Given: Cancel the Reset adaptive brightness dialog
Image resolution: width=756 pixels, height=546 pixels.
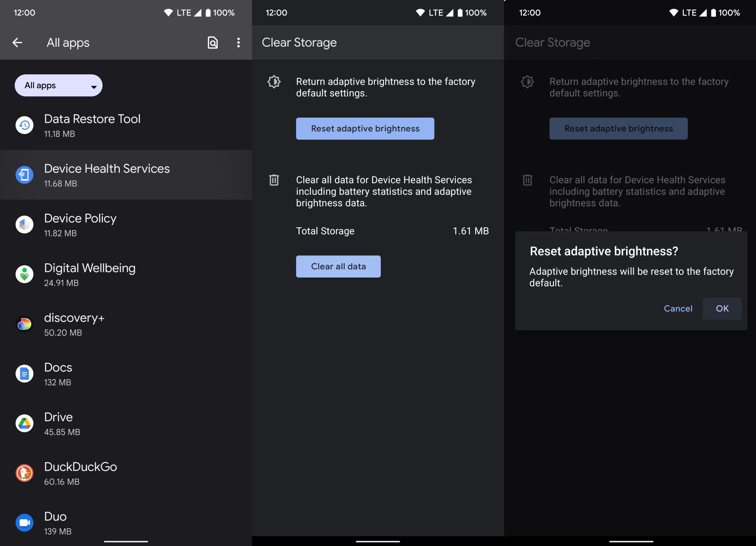Looking at the screenshot, I should pos(678,309).
